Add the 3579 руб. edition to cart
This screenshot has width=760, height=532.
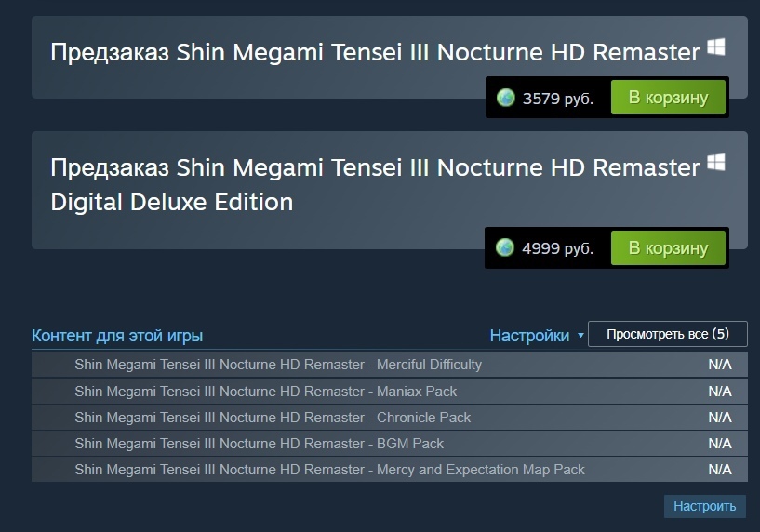(x=668, y=98)
